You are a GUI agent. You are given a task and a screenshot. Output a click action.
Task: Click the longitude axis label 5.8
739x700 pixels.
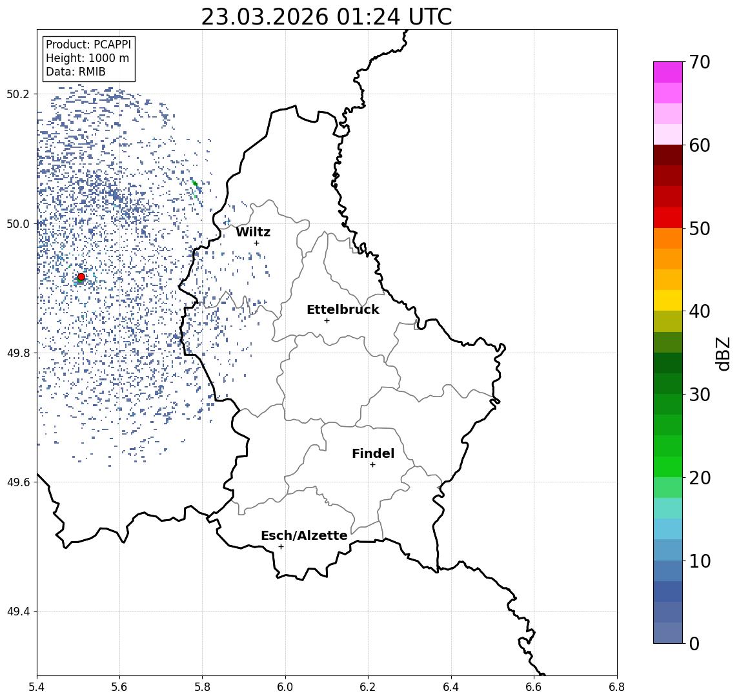click(x=202, y=687)
